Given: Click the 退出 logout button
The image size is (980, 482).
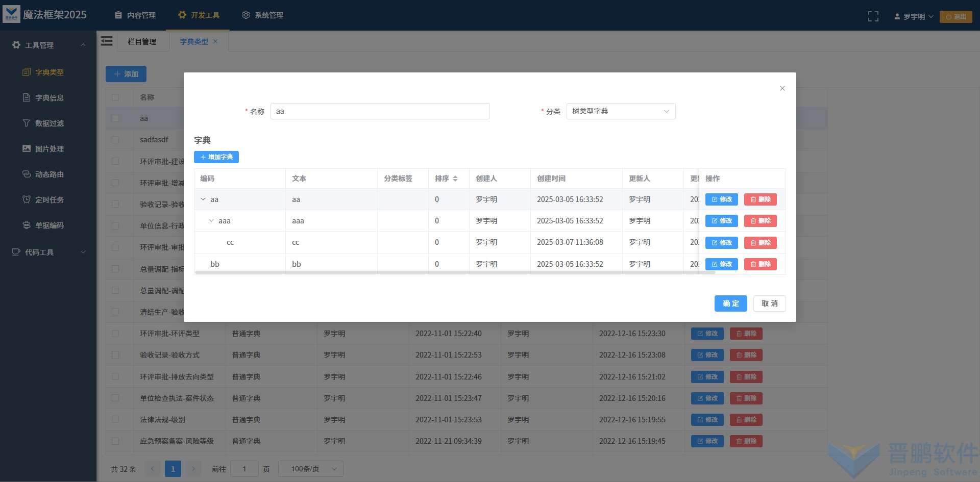Looking at the screenshot, I should click(x=955, y=16).
